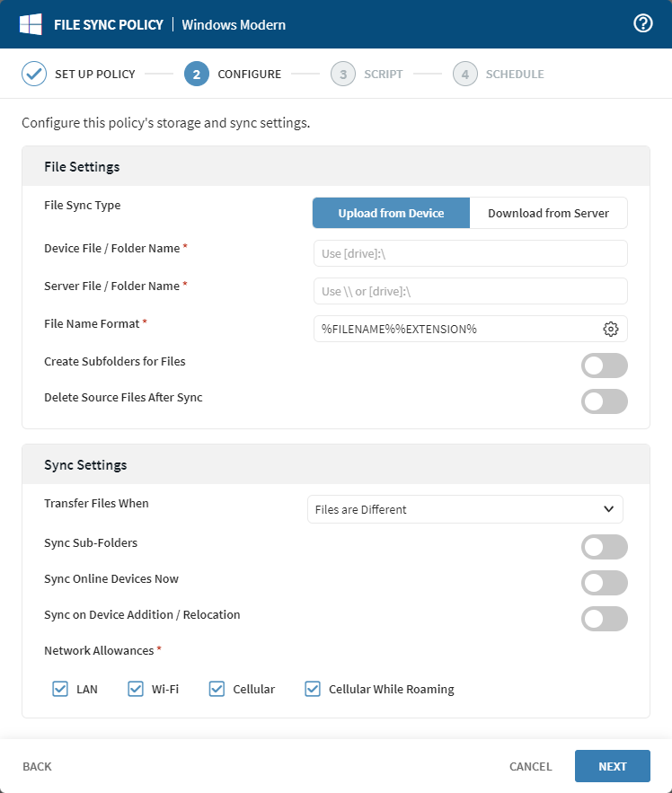
Task: Click the step 3 Script circle
Action: (x=343, y=74)
